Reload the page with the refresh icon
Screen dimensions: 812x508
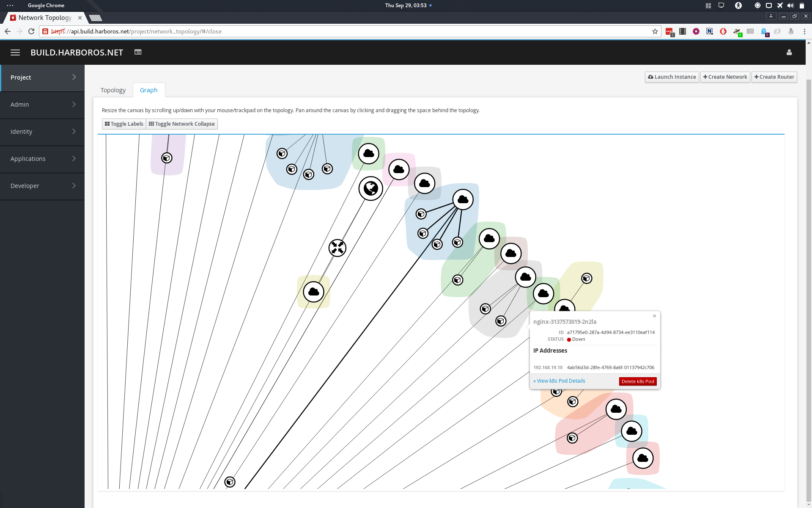[x=31, y=31]
